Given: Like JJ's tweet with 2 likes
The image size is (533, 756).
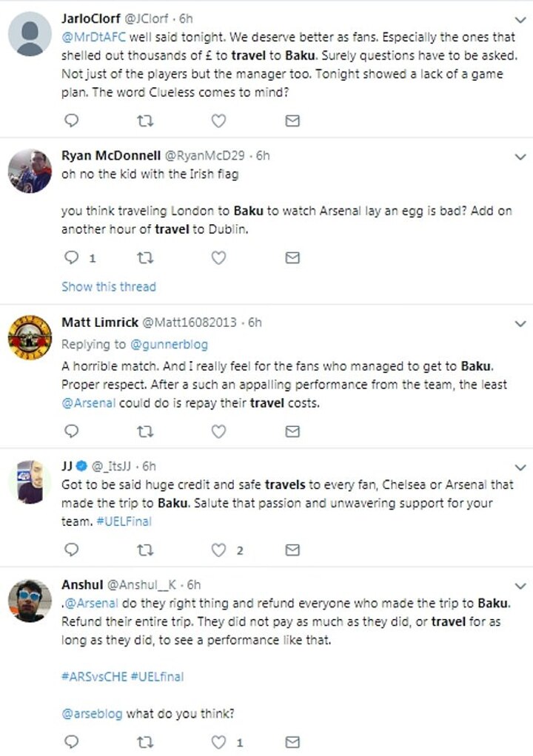Looking at the screenshot, I should click(x=218, y=550).
